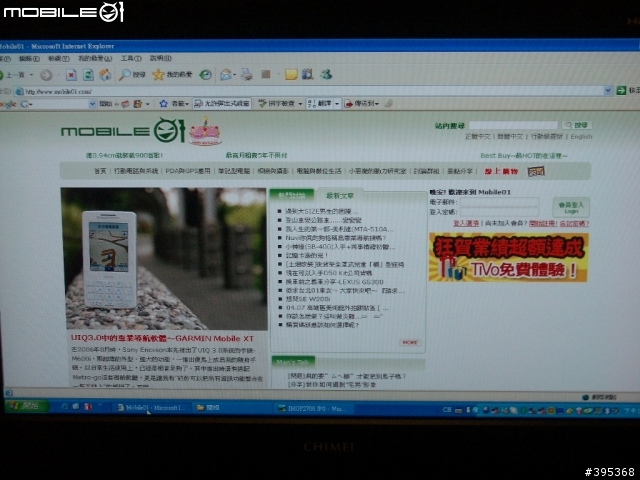This screenshot has height=480, width=640.
Task: Click the password login input field
Action: coord(500,212)
